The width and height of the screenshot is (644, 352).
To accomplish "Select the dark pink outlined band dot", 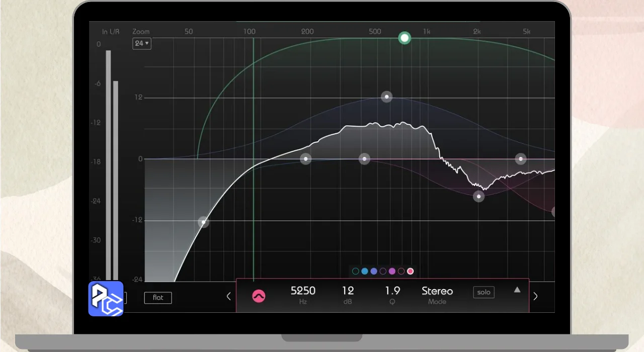I will point(401,271).
